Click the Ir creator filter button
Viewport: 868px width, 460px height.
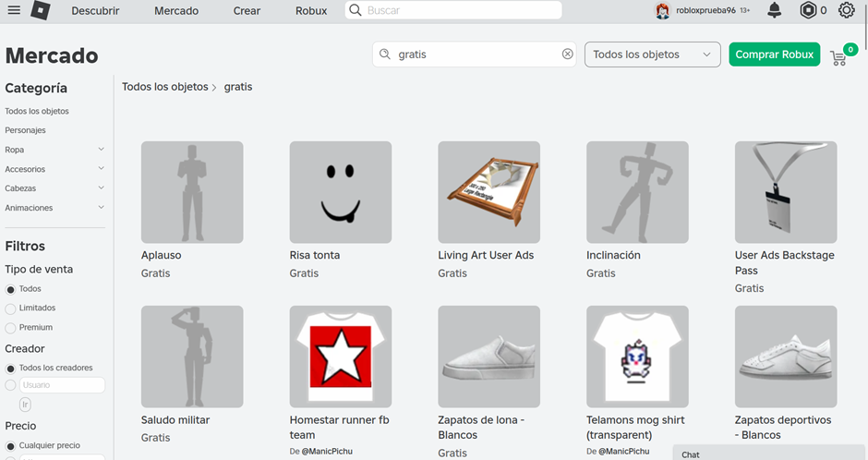pos(25,405)
